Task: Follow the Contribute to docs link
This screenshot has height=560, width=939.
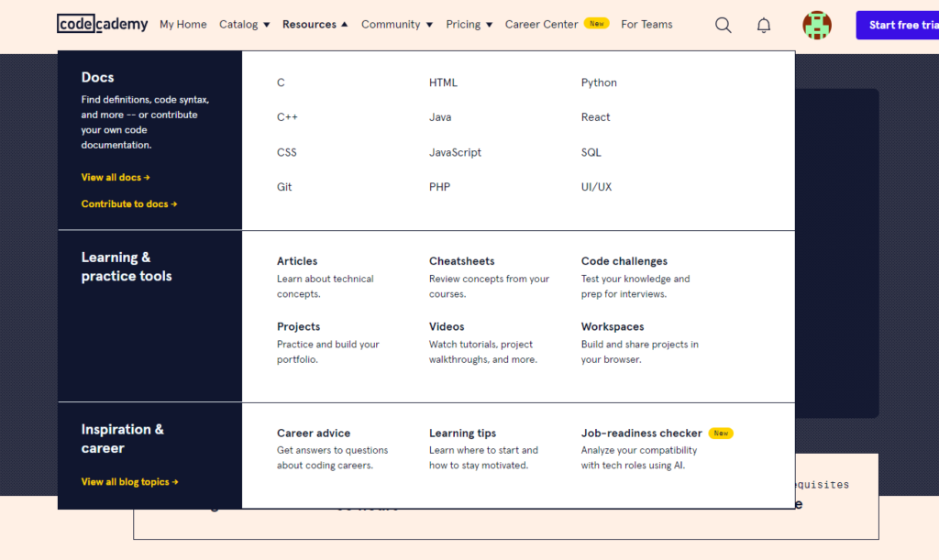Action: pos(129,204)
